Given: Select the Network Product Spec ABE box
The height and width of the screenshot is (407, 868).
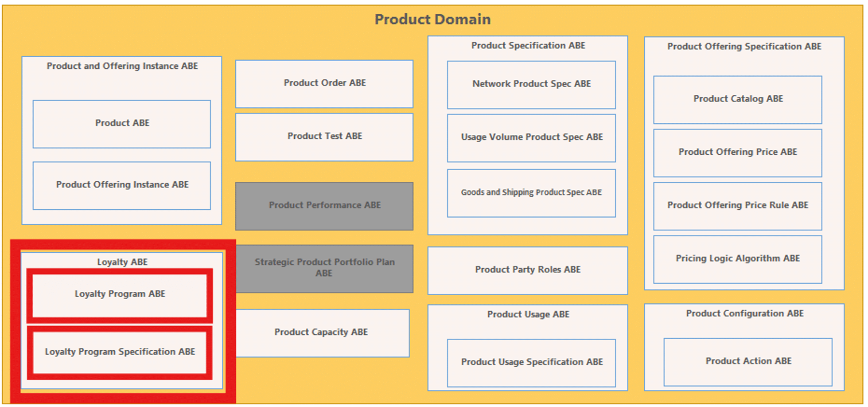Looking at the screenshot, I should [x=531, y=85].
